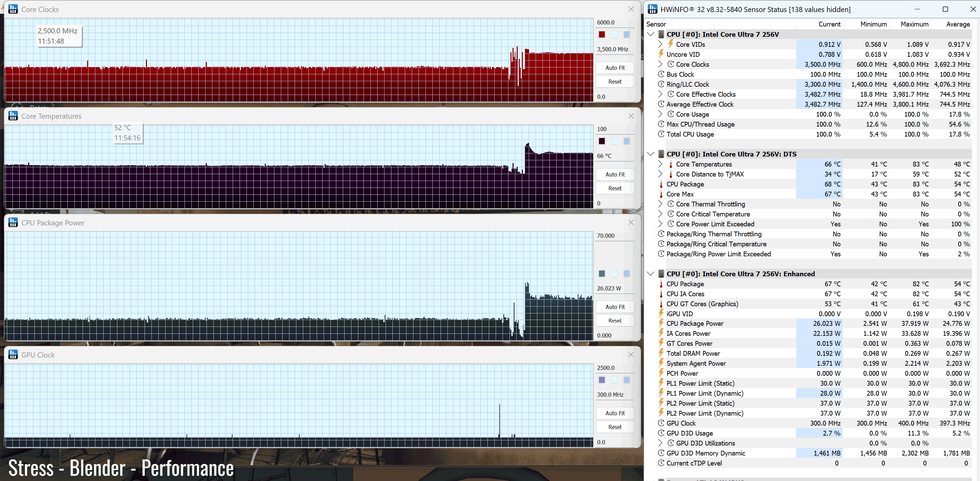980x481 pixels.
Task: Click the slate blue swatch in the CPU Package Power graph
Action: (x=602, y=274)
